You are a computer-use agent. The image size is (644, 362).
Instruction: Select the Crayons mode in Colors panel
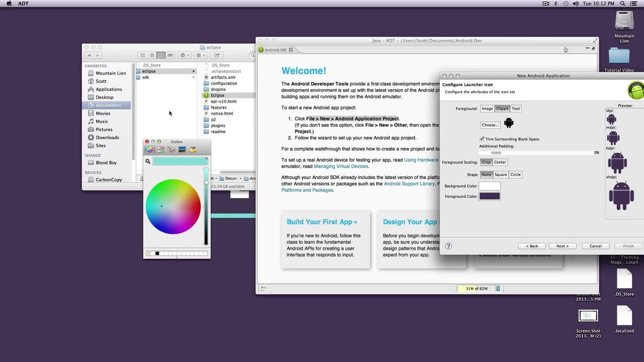tap(193, 150)
